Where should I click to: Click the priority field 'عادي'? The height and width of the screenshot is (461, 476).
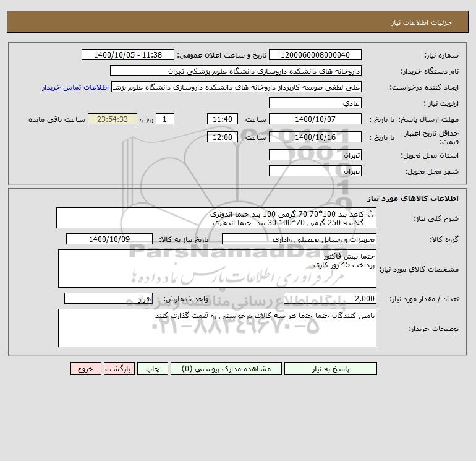point(315,103)
